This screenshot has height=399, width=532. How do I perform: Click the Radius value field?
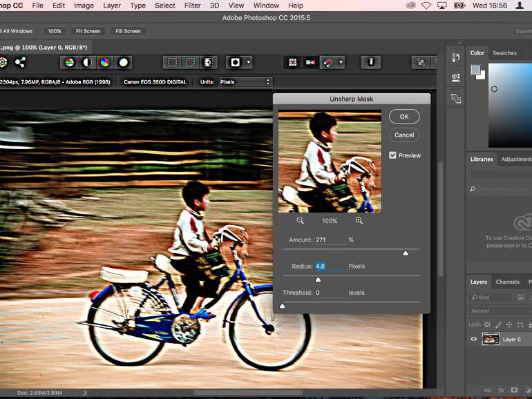(331, 266)
